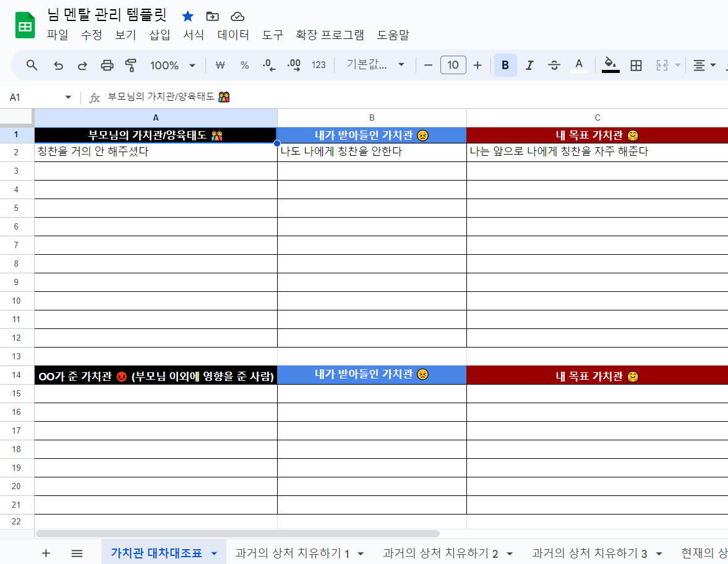Click the search magnifier icon in toolbar
This screenshot has height=564, width=728.
[32, 65]
